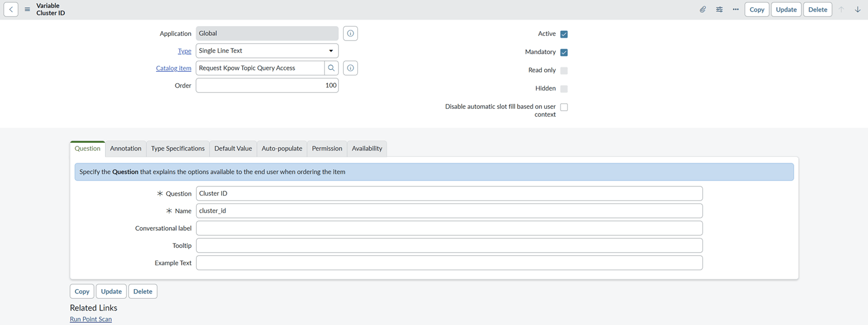Image resolution: width=868 pixels, height=325 pixels.
Task: Go back using the left chevron icon
Action: [x=11, y=10]
